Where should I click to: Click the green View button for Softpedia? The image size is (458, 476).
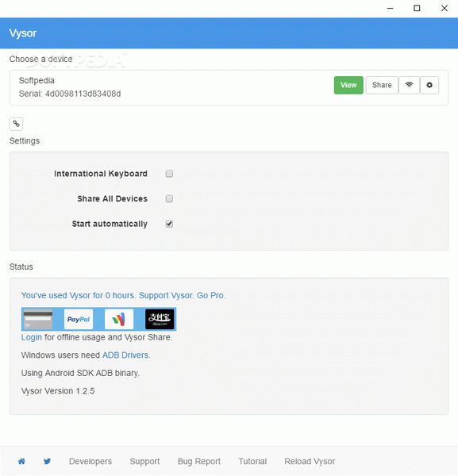pyautogui.click(x=348, y=85)
